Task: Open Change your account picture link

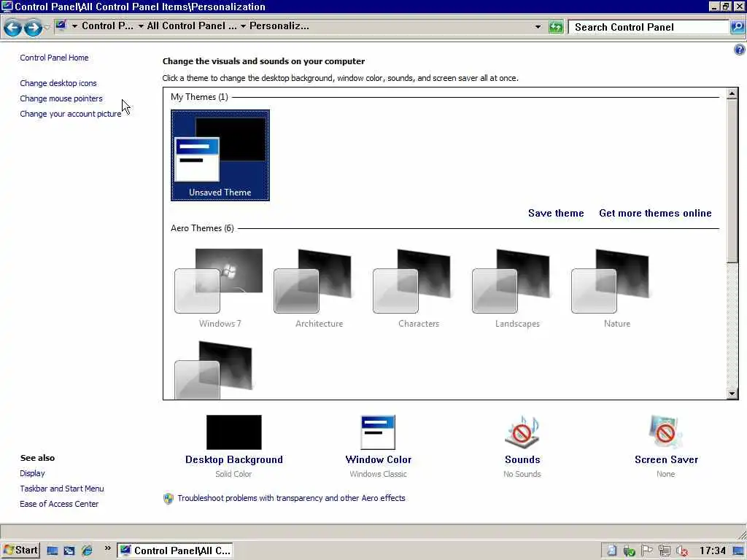Action: [x=71, y=114]
